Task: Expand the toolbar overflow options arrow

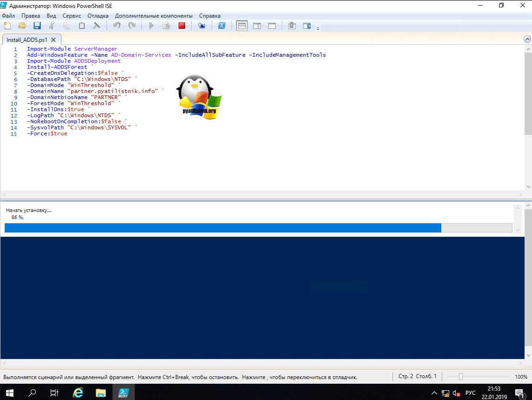Action: (318, 28)
